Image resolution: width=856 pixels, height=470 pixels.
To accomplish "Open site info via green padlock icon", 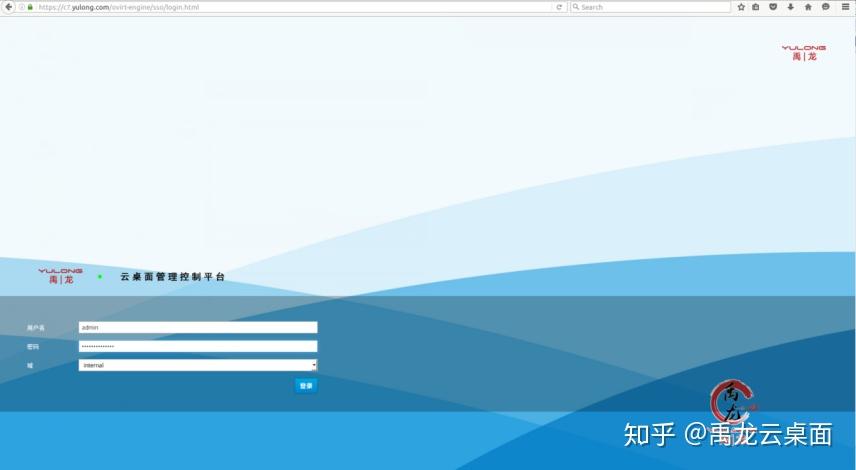I will (30, 7).
